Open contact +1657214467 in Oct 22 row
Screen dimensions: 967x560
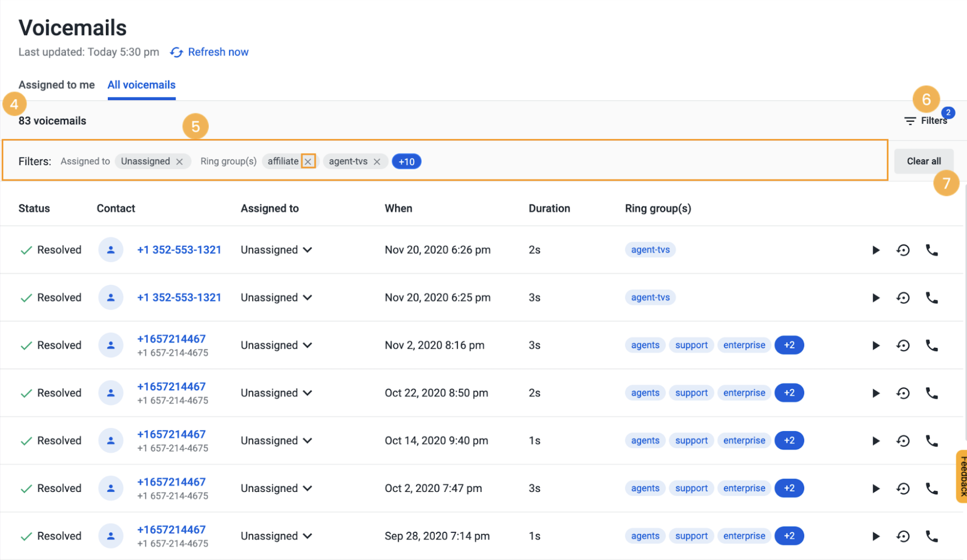171,387
